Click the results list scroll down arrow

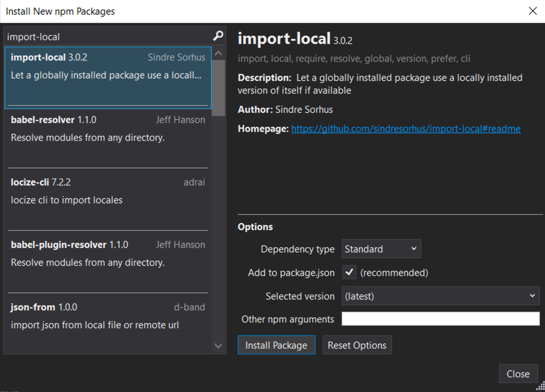(218, 346)
